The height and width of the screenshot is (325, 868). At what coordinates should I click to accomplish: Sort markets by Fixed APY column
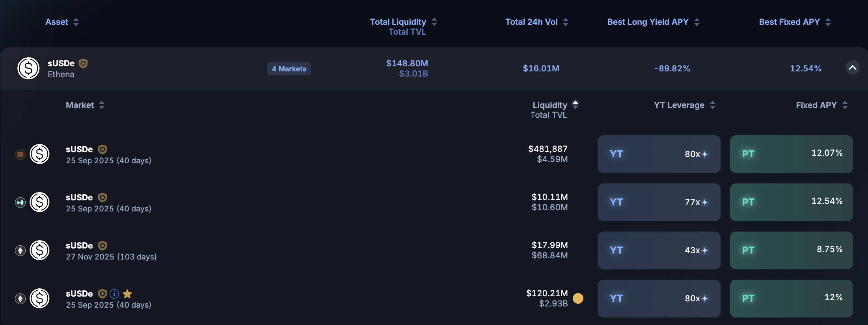(845, 105)
